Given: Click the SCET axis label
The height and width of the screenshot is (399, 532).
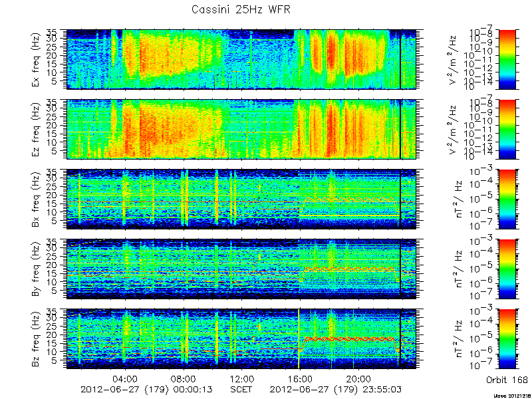Looking at the screenshot, I should [241, 390].
